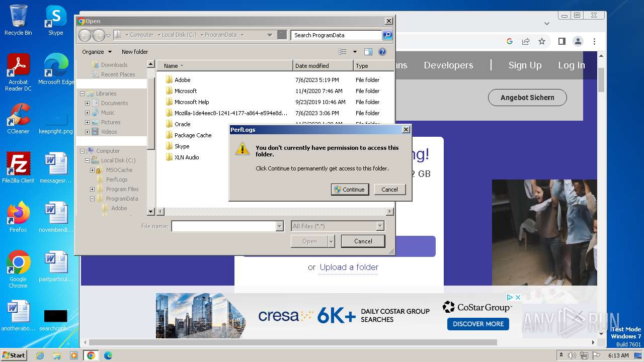644x362 pixels.
Task: Expand the Documents library node
Action: (x=87, y=104)
